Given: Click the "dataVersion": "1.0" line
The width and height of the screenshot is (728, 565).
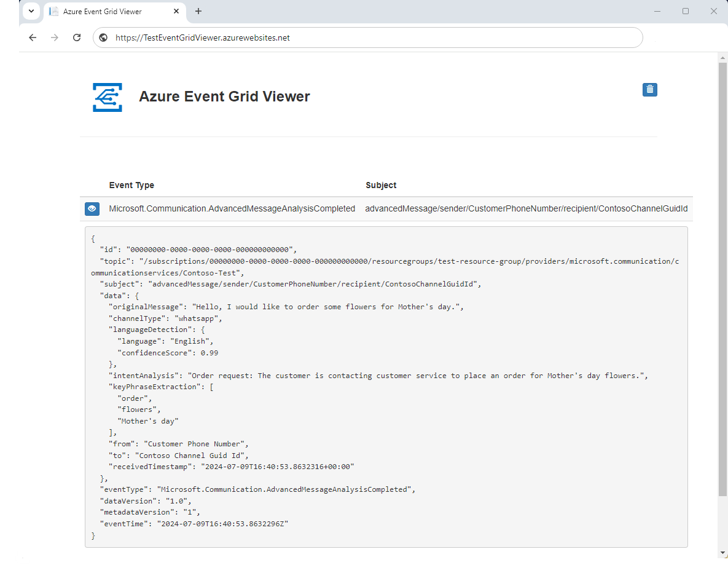Looking at the screenshot, I should pos(146,501).
